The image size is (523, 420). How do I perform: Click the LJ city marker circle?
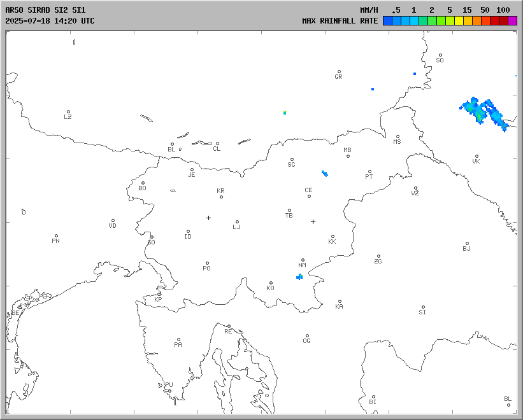237,222
